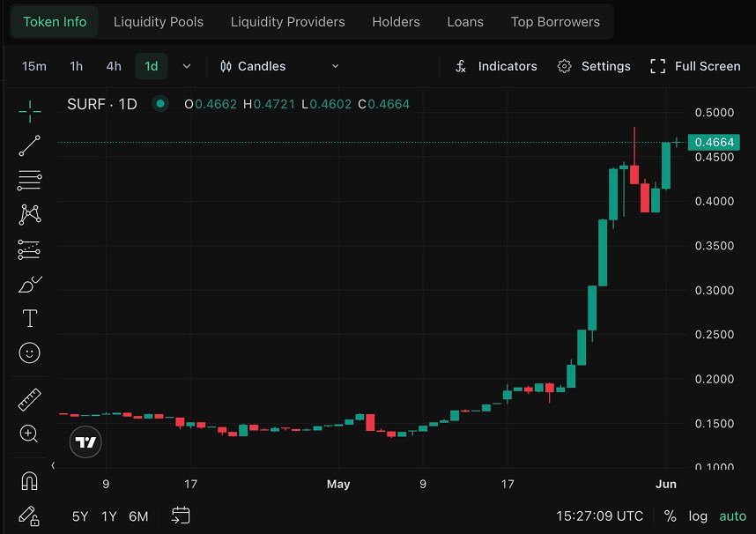756x534 pixels.
Task: Toggle auto scale mode
Action: [732, 516]
